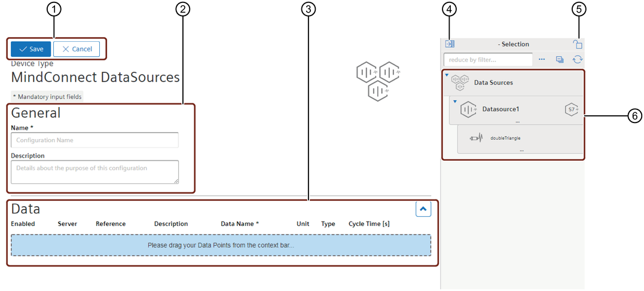Click the Cycle Time [s] column header
The image size is (644, 291).
click(x=369, y=223)
